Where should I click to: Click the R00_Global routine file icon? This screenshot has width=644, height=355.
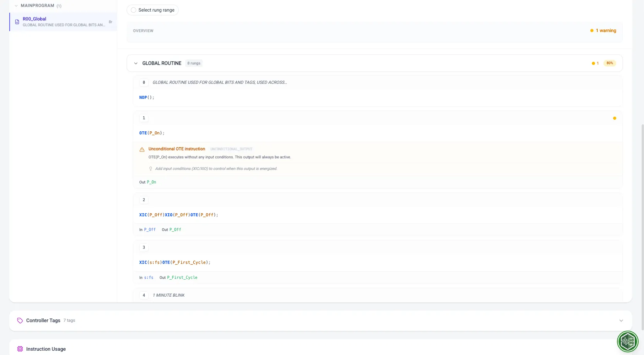(x=17, y=22)
